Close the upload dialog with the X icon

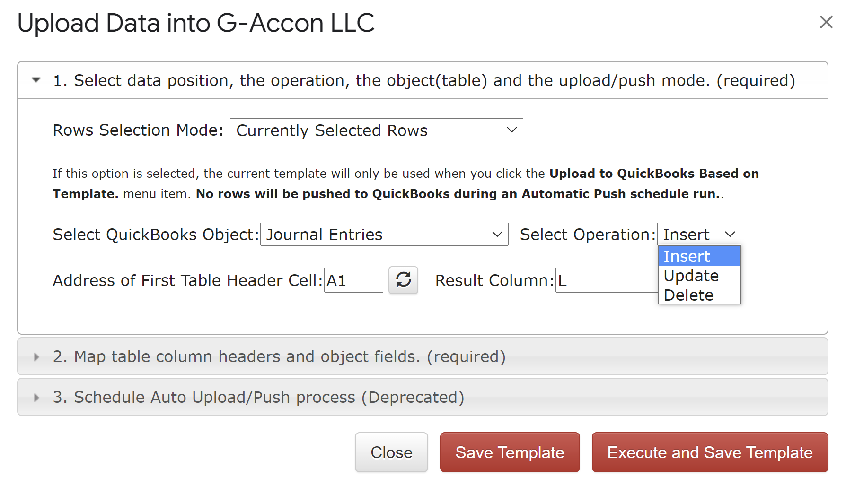pyautogui.click(x=826, y=22)
